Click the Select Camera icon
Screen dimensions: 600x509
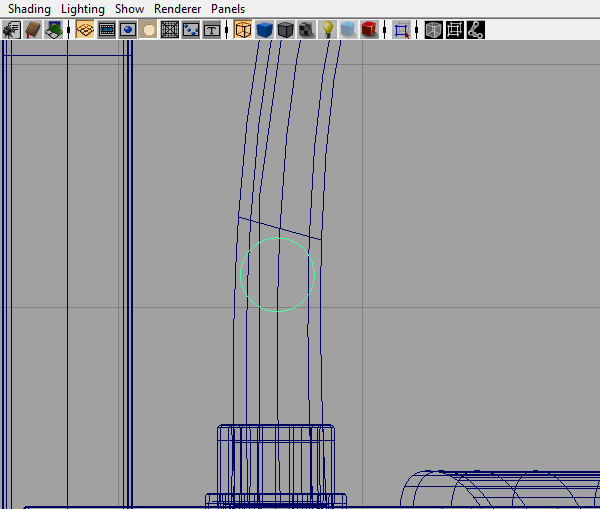pos(11,30)
